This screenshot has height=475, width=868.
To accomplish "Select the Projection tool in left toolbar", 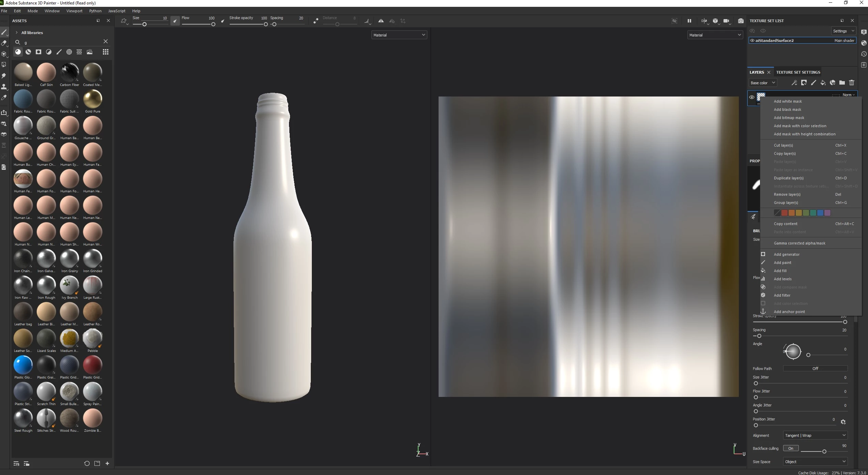I will [4, 54].
